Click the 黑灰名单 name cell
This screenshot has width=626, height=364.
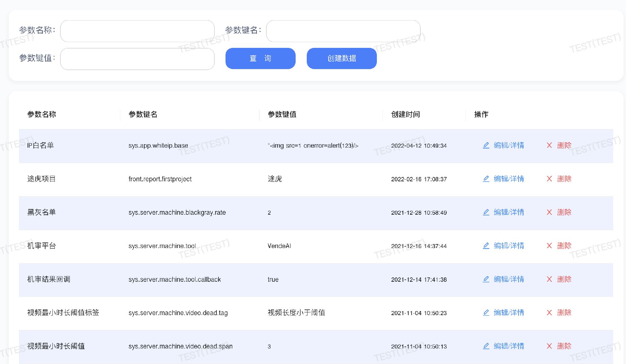coord(41,212)
